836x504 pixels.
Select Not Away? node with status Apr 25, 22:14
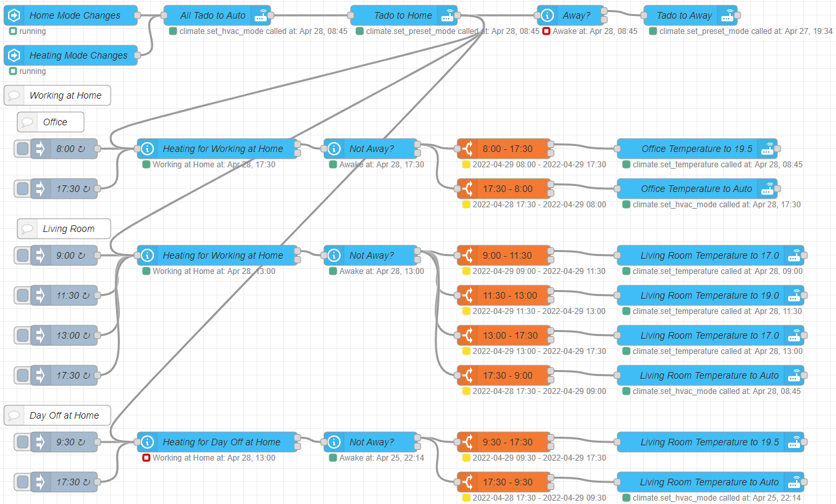click(x=371, y=442)
